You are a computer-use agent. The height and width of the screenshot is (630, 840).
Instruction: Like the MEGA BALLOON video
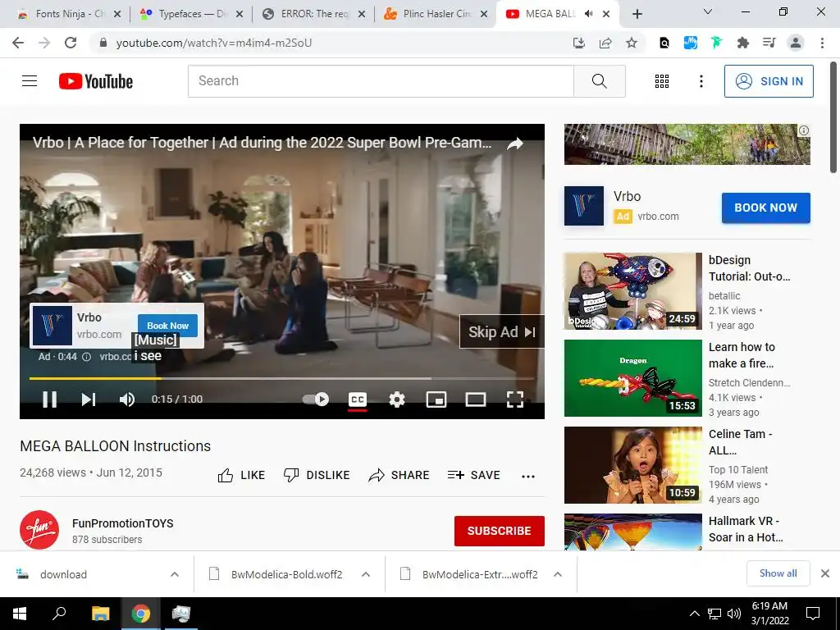point(242,475)
